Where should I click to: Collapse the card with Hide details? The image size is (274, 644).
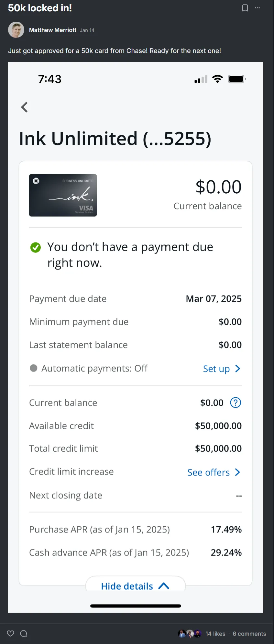pos(135,586)
